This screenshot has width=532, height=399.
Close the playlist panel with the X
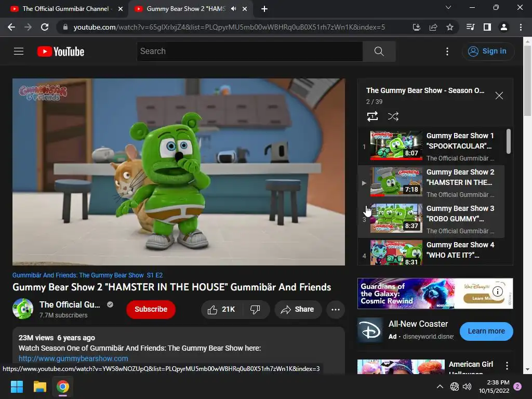(499, 96)
